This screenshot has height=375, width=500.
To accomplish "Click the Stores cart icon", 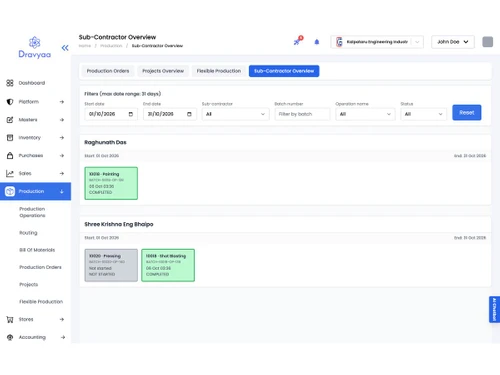I will [x=10, y=319].
